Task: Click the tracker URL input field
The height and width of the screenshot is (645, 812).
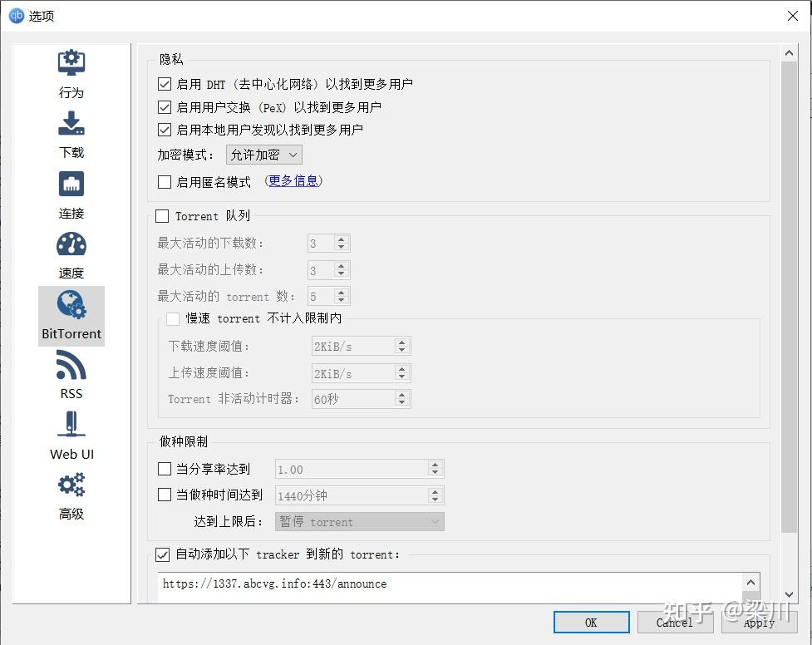Action: pos(416,584)
